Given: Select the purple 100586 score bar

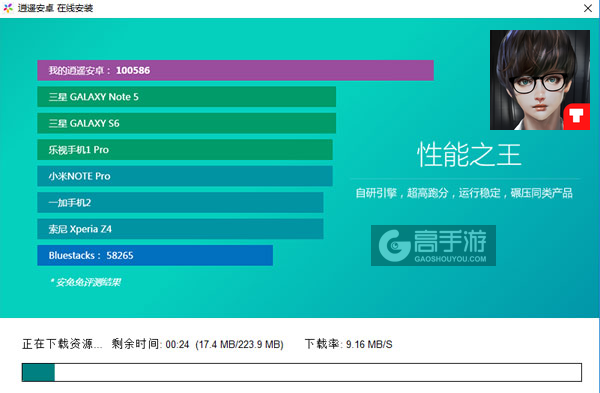Looking at the screenshot, I should click(x=235, y=70).
